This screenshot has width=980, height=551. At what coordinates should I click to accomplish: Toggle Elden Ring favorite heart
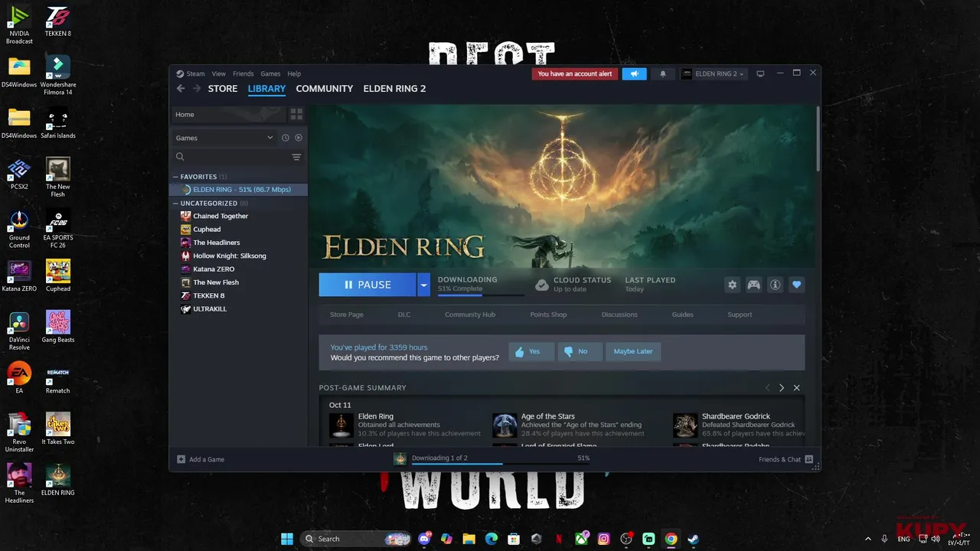(796, 285)
